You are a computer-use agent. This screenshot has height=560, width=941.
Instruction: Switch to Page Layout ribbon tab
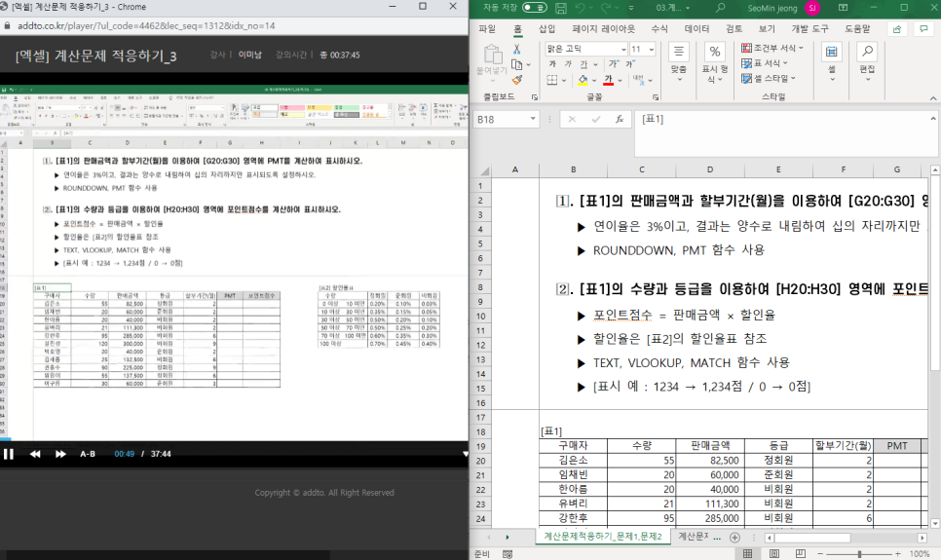[x=603, y=29]
